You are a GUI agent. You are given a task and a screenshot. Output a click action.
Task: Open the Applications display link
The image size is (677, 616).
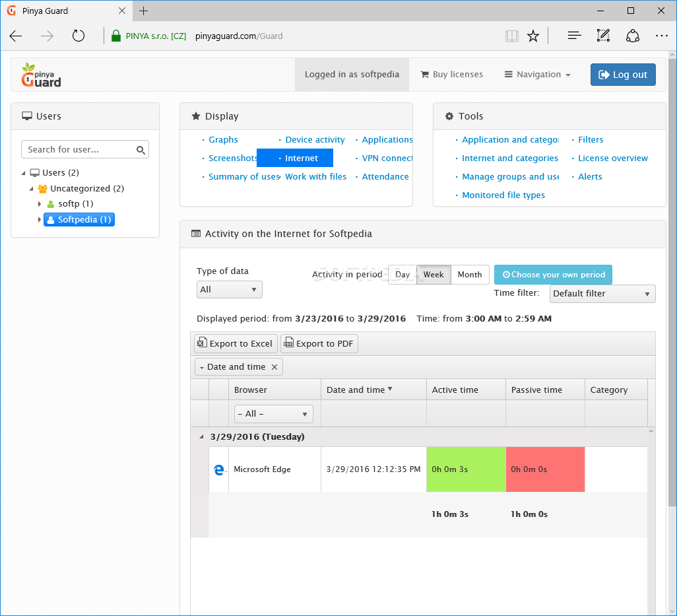[x=387, y=139]
